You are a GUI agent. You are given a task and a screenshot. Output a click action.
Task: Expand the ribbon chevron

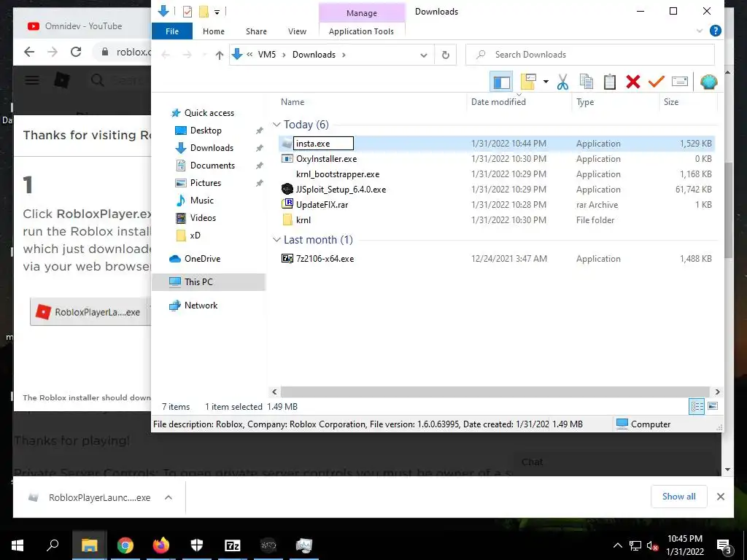(699, 31)
